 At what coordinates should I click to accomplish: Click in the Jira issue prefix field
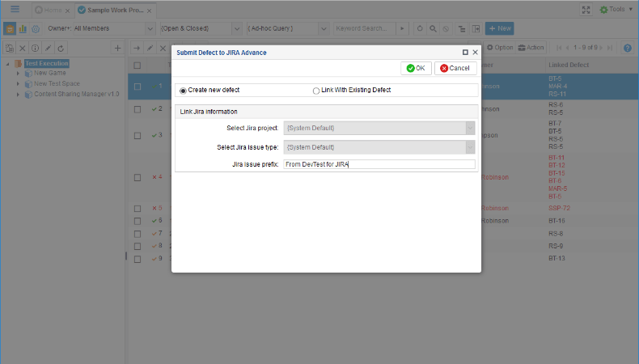[379, 164]
